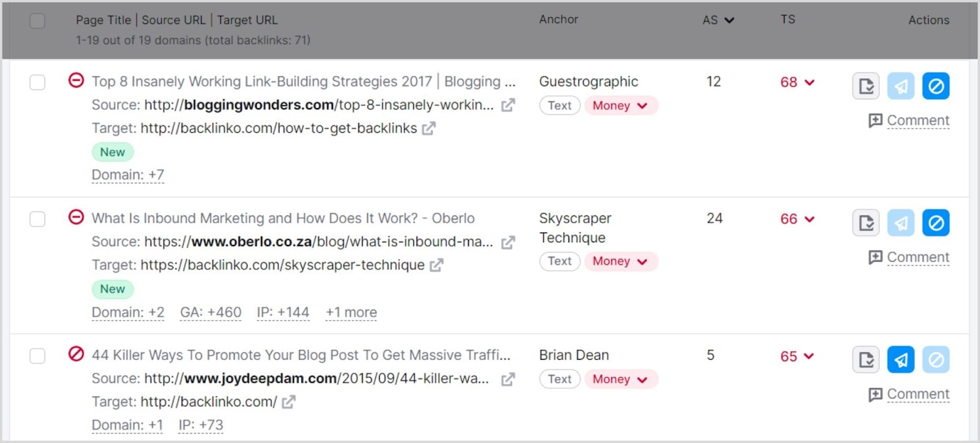Check the box for the bloggingwonders backlink row

click(37, 82)
